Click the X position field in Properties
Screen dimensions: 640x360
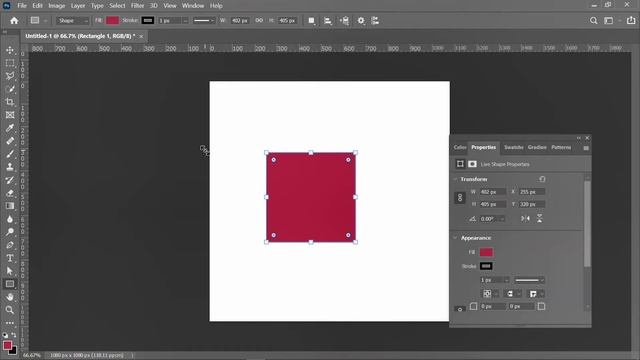click(x=532, y=192)
